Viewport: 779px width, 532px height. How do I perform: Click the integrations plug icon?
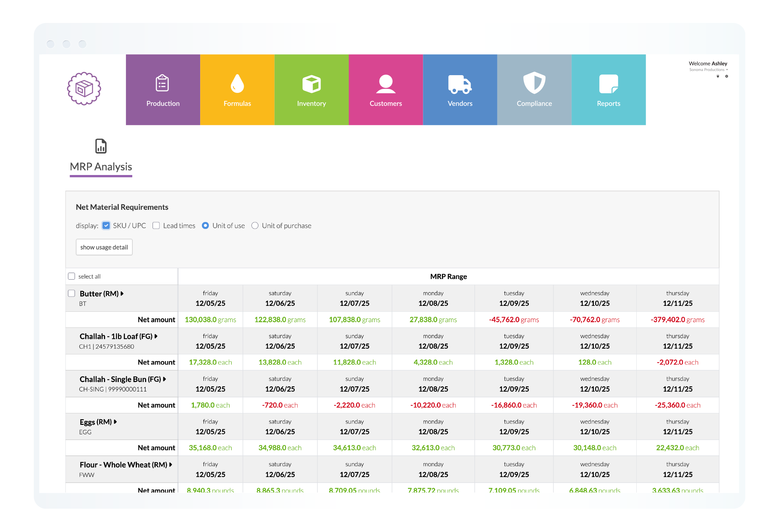(718, 76)
